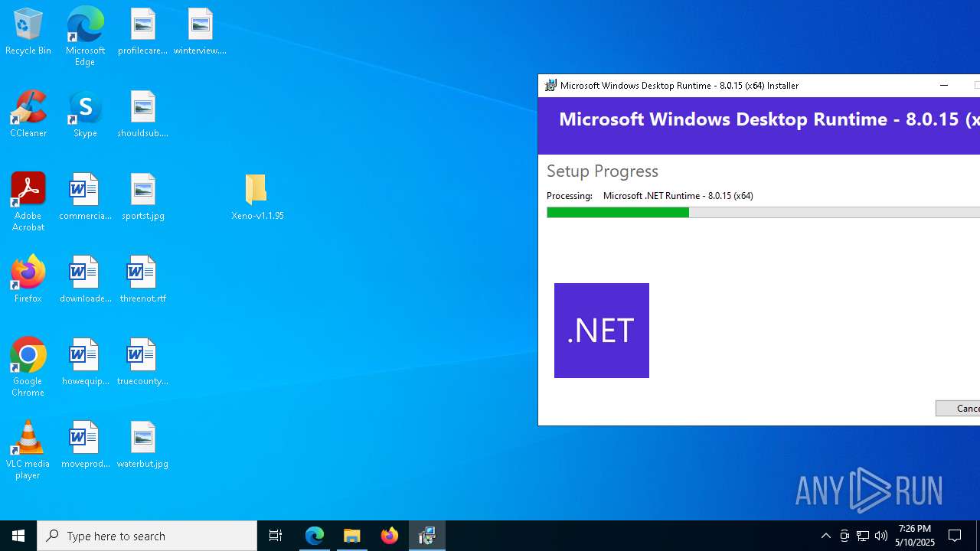This screenshot has height=551, width=980.
Task: Open the Meet Now tray icon
Action: tap(844, 536)
